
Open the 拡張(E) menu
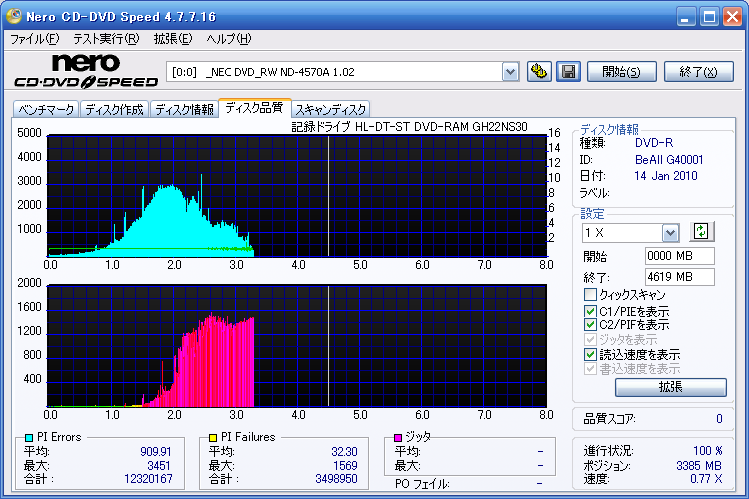pyautogui.click(x=172, y=39)
